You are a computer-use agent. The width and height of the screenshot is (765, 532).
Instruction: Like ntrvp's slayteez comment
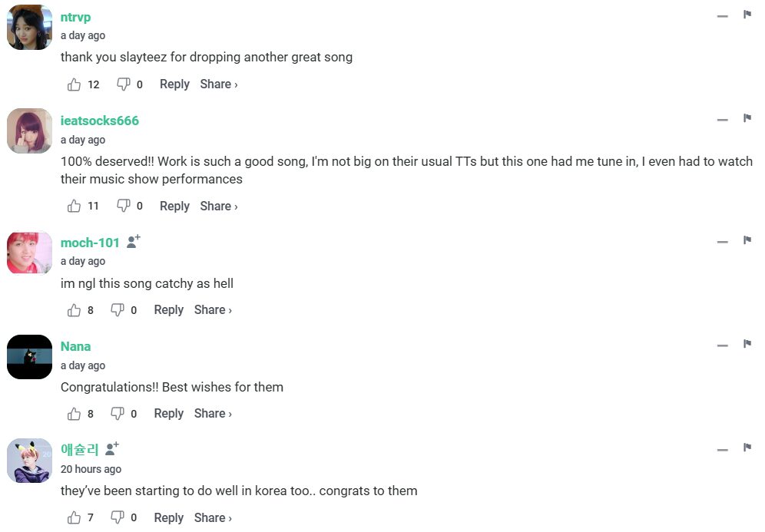(x=75, y=84)
